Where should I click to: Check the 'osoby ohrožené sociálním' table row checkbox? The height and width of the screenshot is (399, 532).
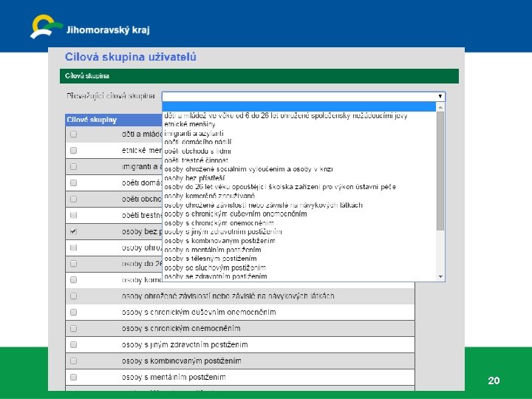tap(73, 248)
